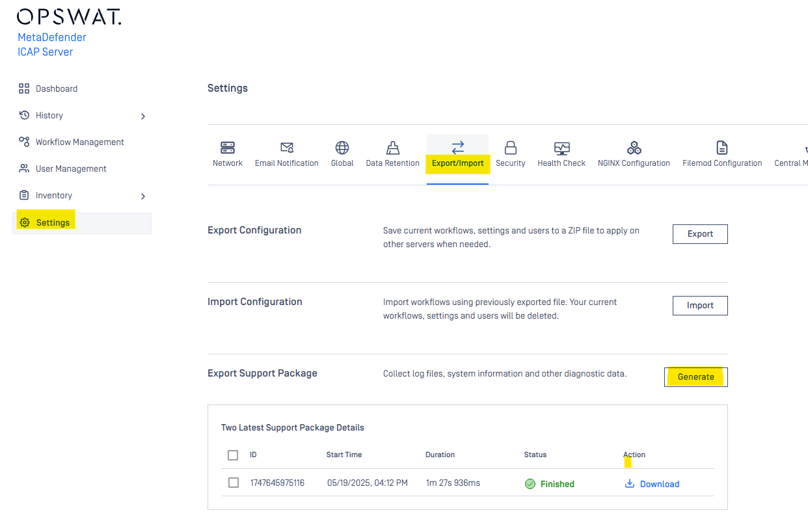Go to User Management page
Viewport: 808px width, 532px height.
point(71,168)
